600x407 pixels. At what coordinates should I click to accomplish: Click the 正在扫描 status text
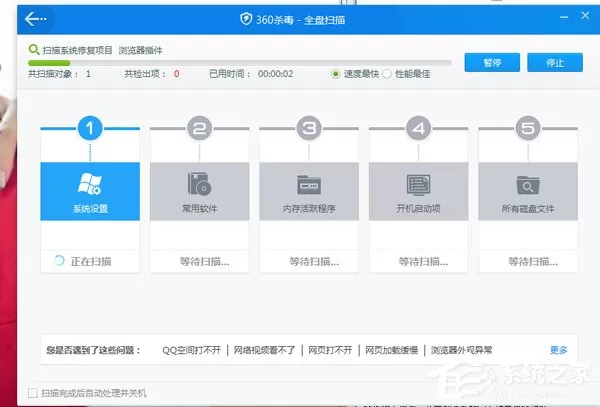pyautogui.click(x=91, y=261)
